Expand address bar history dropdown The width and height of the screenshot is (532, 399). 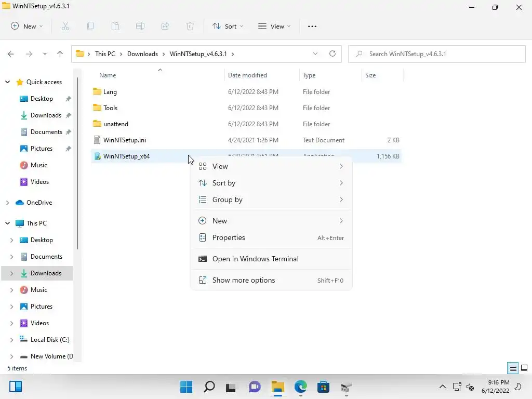(x=315, y=54)
